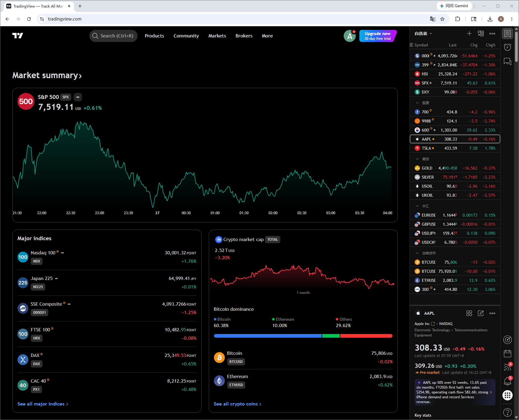Image resolution: width=519 pixels, height=420 pixels.
Task: Expand the AAPL news summary arrow
Action: pyautogui.click(x=491, y=392)
